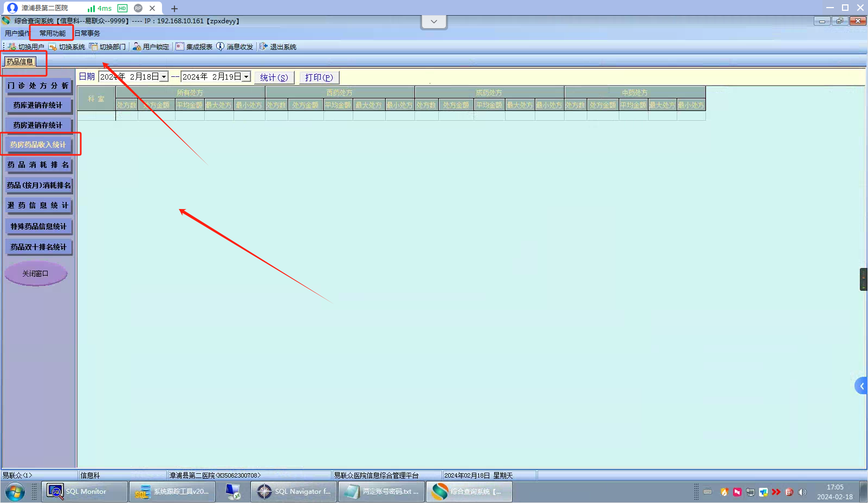Open the start date dropdown arrow
This screenshot has width=868, height=503.
tap(164, 77)
